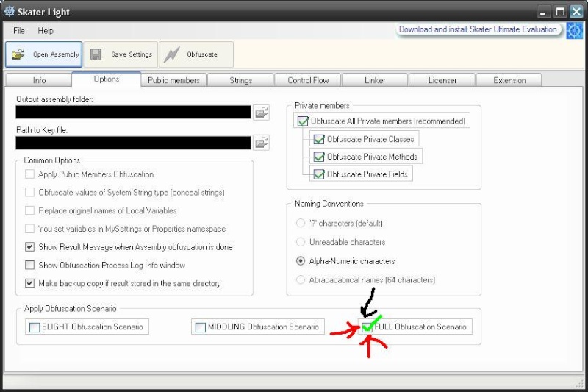Click the Path to Key file field
Image resolution: width=588 pixels, height=392 pixels.
(x=133, y=143)
